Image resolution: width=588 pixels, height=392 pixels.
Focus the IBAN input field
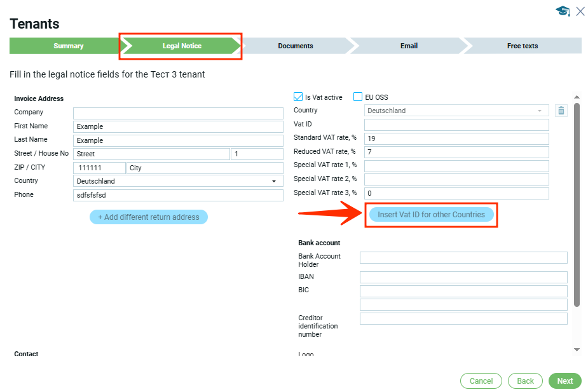(x=463, y=278)
